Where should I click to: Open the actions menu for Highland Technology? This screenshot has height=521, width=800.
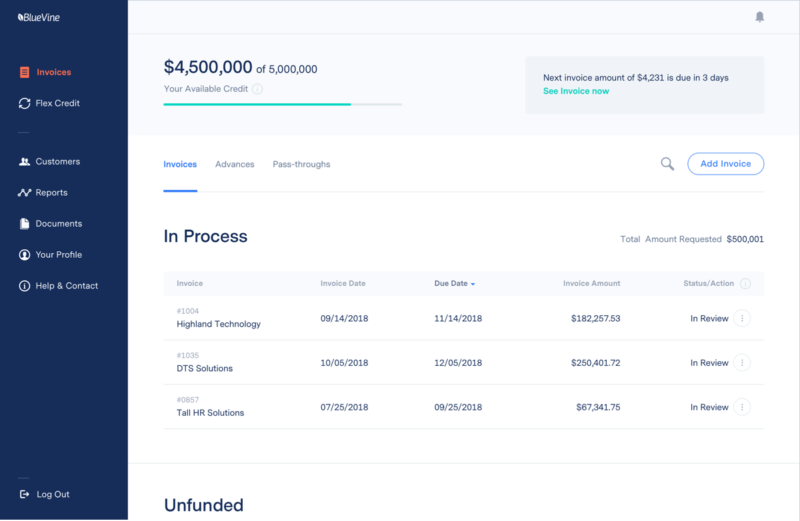point(742,319)
